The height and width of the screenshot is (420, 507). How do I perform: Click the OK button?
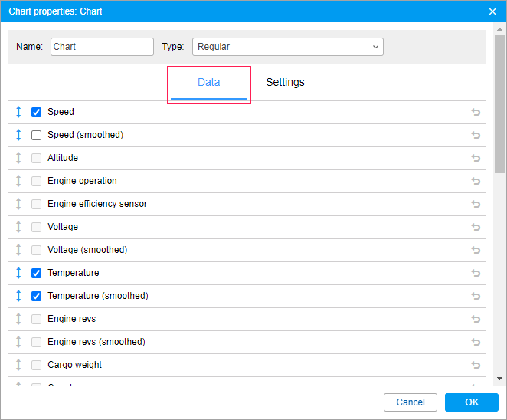[x=471, y=402]
